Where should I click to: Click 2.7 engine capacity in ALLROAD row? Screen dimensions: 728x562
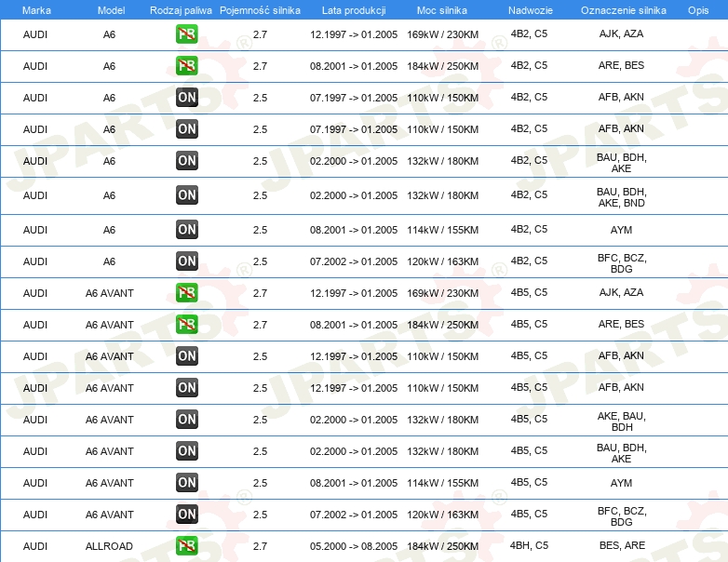tap(260, 546)
